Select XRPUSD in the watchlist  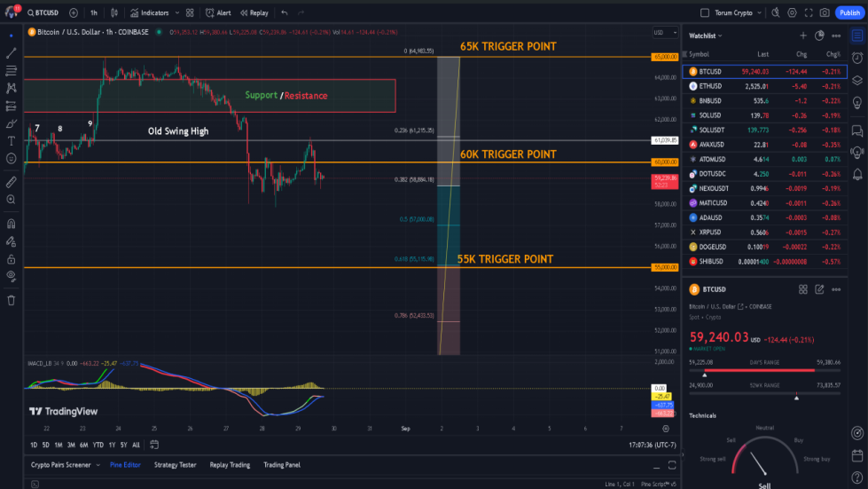[765, 233]
